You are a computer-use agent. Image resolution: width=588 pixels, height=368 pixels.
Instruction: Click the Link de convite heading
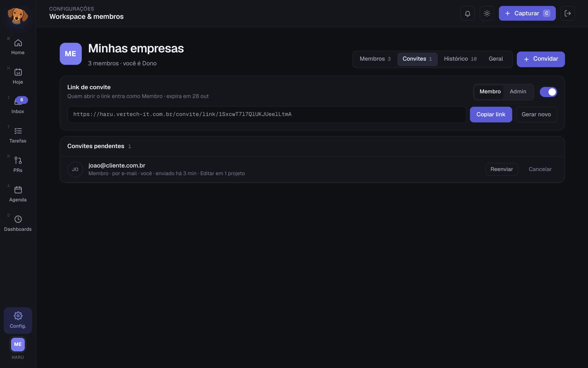tap(89, 87)
